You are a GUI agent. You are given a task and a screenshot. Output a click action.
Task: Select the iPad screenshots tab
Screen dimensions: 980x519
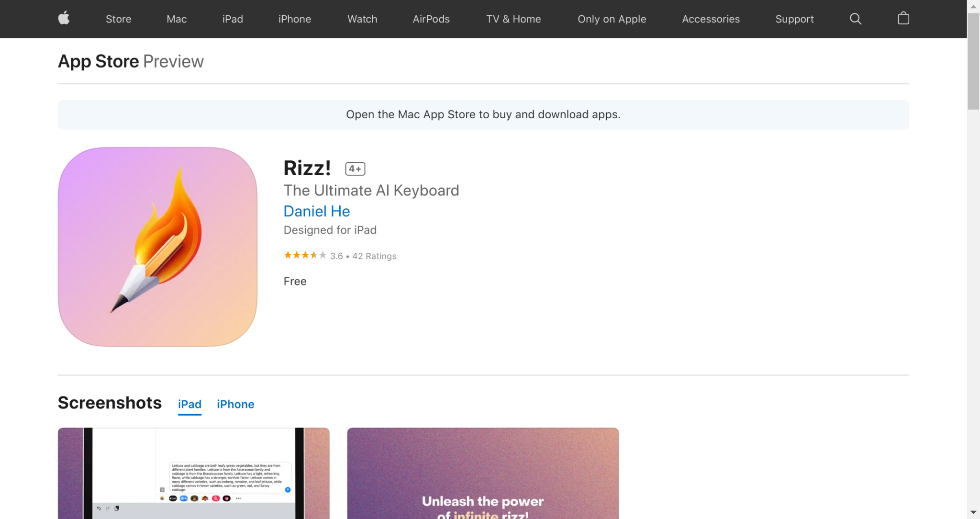coord(189,404)
